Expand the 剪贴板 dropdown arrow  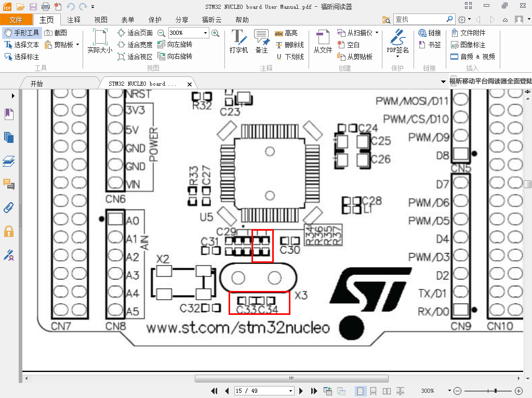point(78,45)
